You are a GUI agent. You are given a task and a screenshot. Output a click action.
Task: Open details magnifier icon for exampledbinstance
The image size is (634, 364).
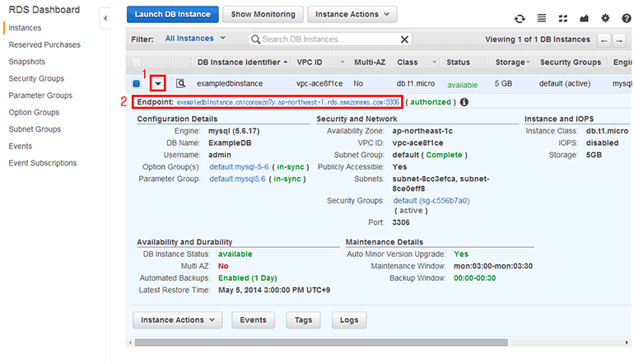180,83
